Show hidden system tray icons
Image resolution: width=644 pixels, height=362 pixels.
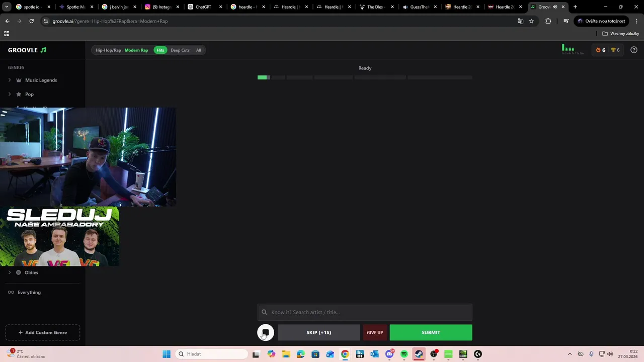pyautogui.click(x=570, y=354)
